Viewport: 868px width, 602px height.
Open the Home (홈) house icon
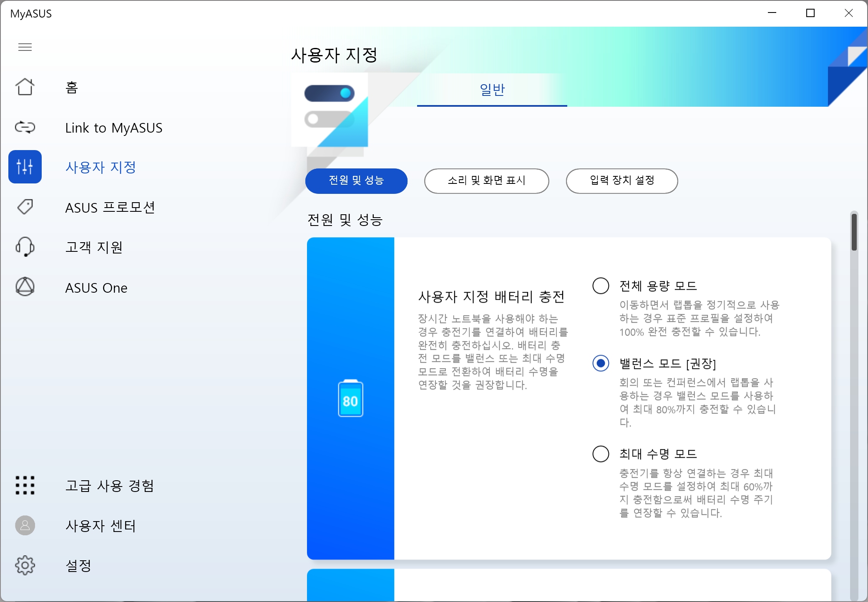[25, 87]
